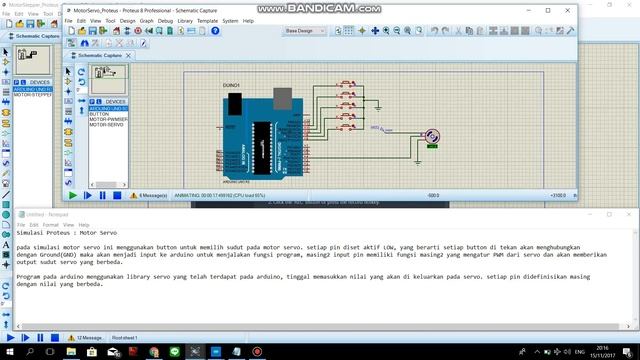The image size is (640, 360).
Task: Open Edit menu in Notepad window
Action: click(34, 225)
